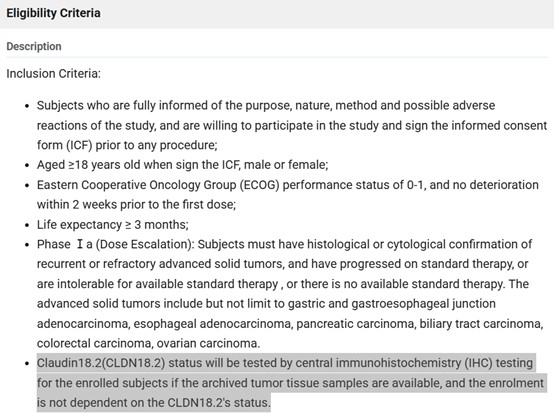Image resolution: width=554 pixels, height=416 pixels.
Task: Click the bullet point before Claudin18.2
Action: pos(27,364)
